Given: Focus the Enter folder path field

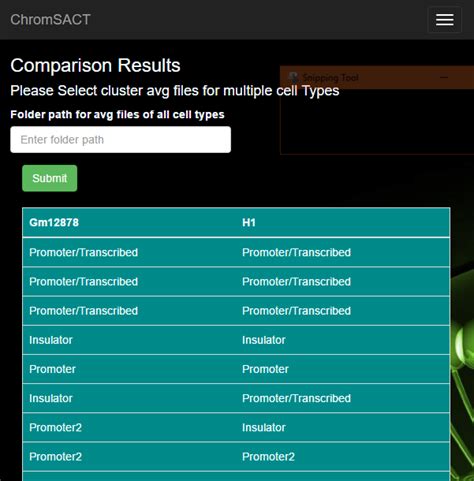Looking at the screenshot, I should (x=120, y=140).
